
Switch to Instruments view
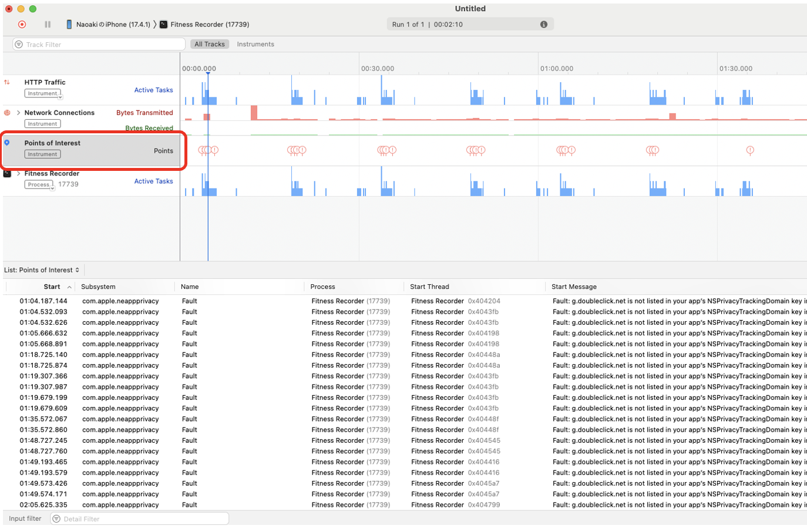tap(255, 44)
